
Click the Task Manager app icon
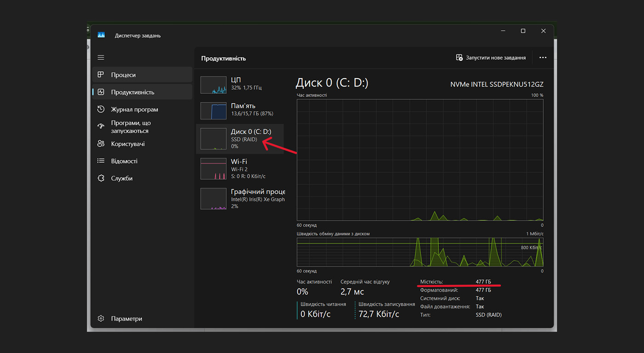point(101,35)
